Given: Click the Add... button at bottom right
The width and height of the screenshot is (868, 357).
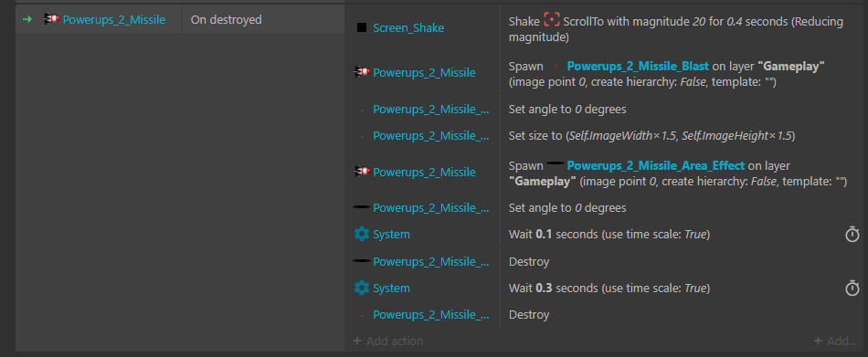Looking at the screenshot, I should (835, 341).
